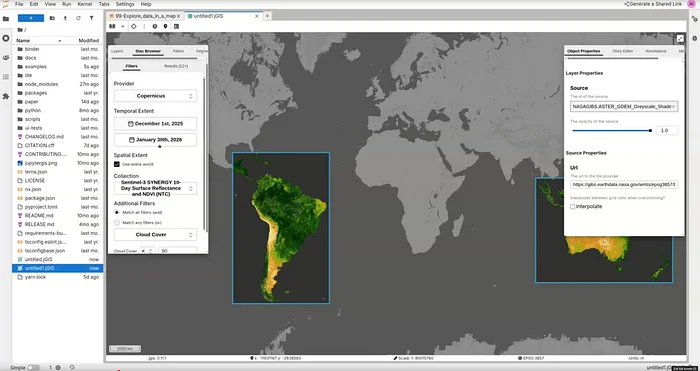The width and height of the screenshot is (700, 371).
Task: Click the blue New Launcher plus button
Action: coord(31,18)
